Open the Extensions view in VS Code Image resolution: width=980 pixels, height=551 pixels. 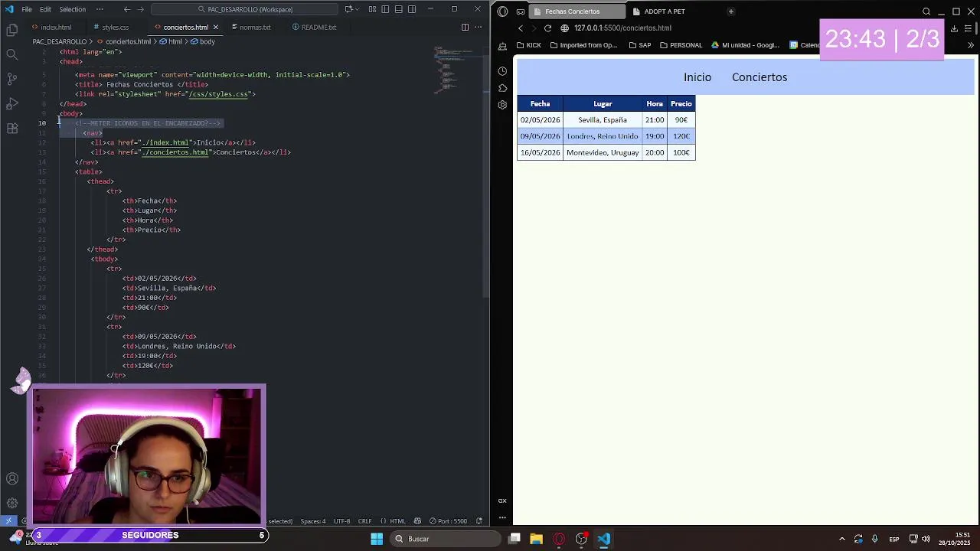[x=12, y=129]
